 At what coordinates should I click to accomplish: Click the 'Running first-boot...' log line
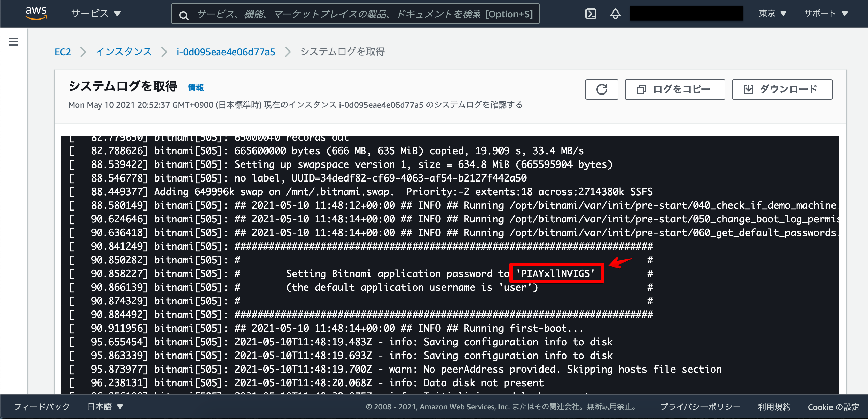326,328
